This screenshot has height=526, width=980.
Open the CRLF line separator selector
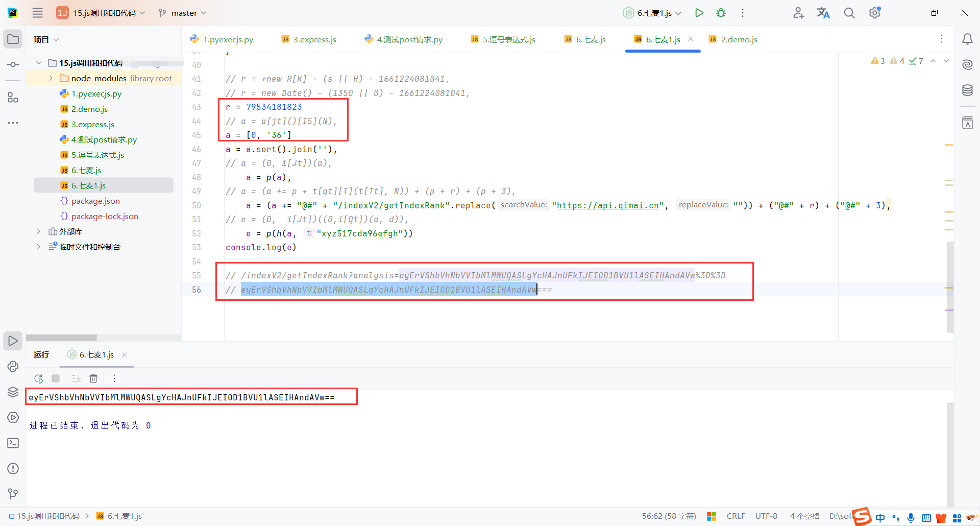pos(736,516)
